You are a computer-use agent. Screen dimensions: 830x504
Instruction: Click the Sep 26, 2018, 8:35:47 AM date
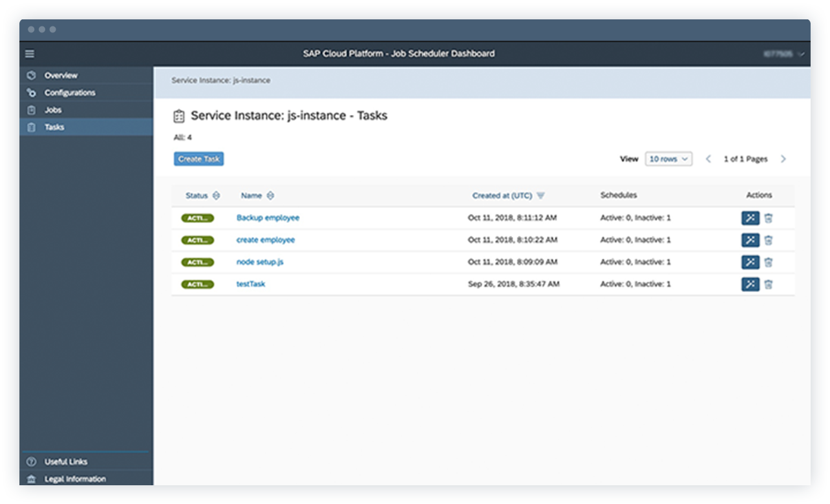click(x=514, y=284)
